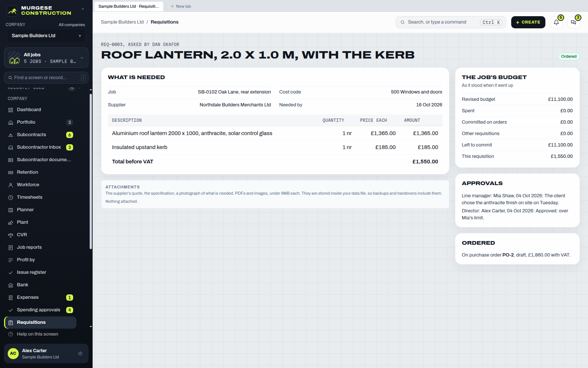This screenshot has height=368, width=588.
Task: Open Workforce screen
Action: [40, 185]
